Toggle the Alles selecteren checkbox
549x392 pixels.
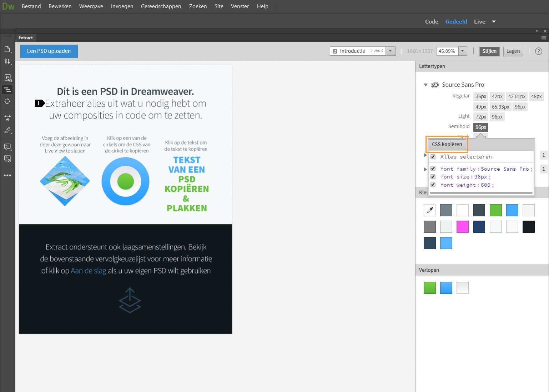click(433, 157)
